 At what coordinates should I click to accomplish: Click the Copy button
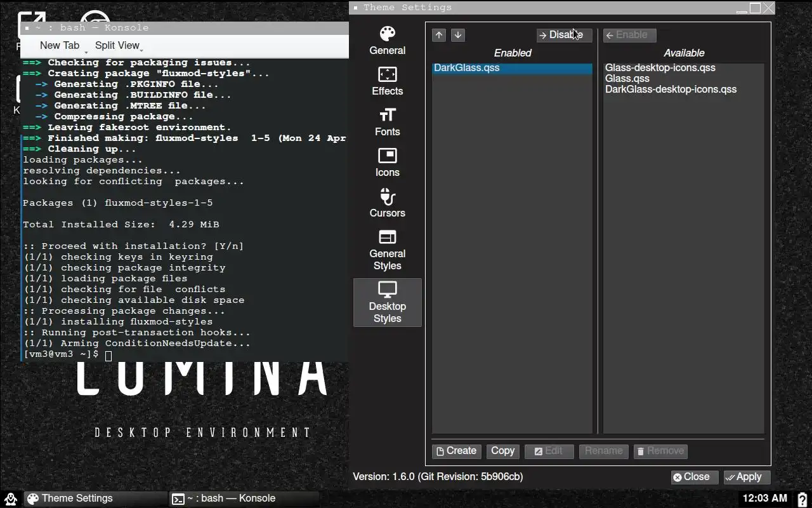pos(502,451)
